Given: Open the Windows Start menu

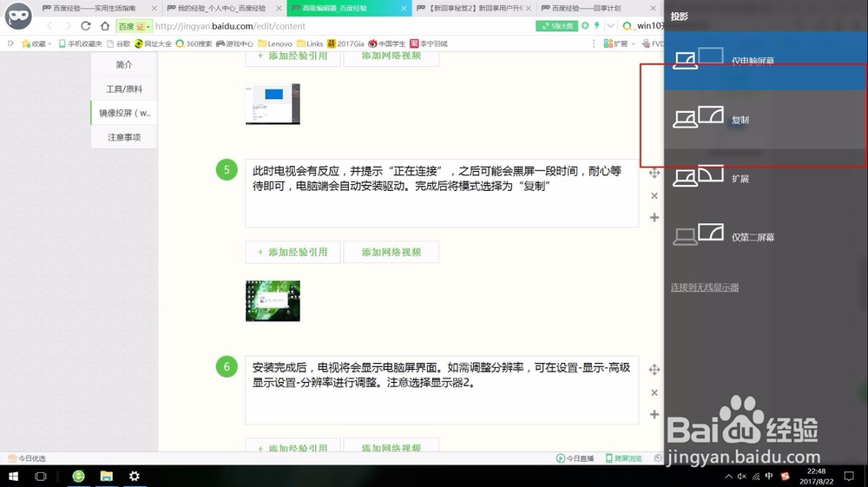Looking at the screenshot, I should click(13, 476).
